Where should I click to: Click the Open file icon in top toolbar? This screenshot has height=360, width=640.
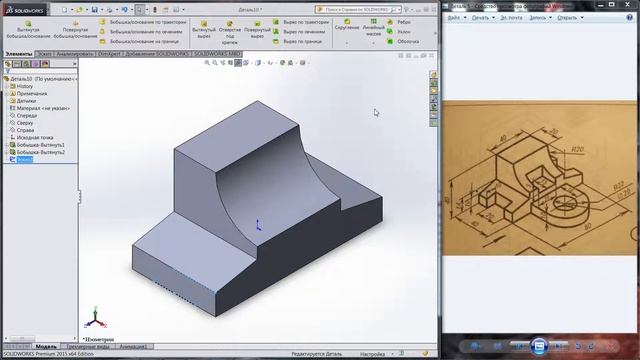[80, 9]
